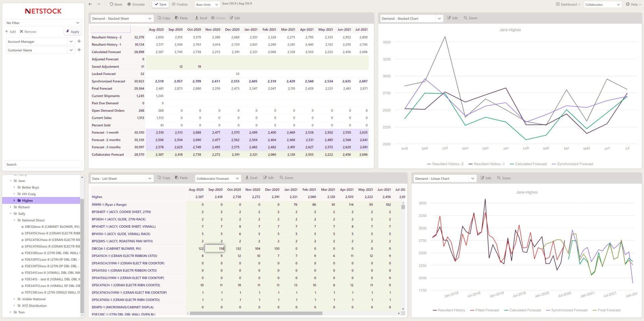Open Details for stacked sheet

tap(218, 18)
